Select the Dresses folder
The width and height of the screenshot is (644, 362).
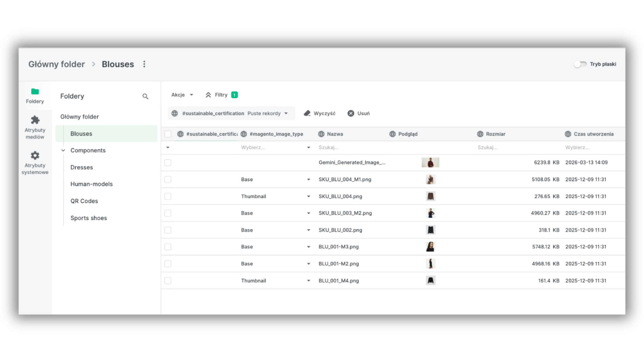[82, 167]
